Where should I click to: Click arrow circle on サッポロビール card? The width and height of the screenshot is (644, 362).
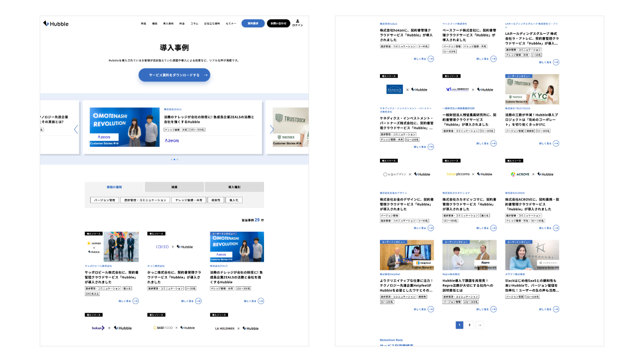click(135, 301)
